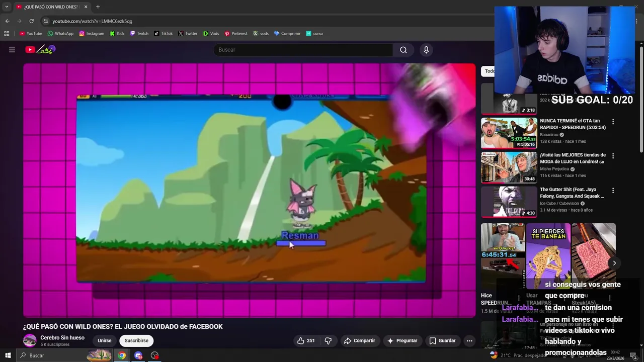
Task: Open the WhatsApp bookmark
Action: (60, 34)
